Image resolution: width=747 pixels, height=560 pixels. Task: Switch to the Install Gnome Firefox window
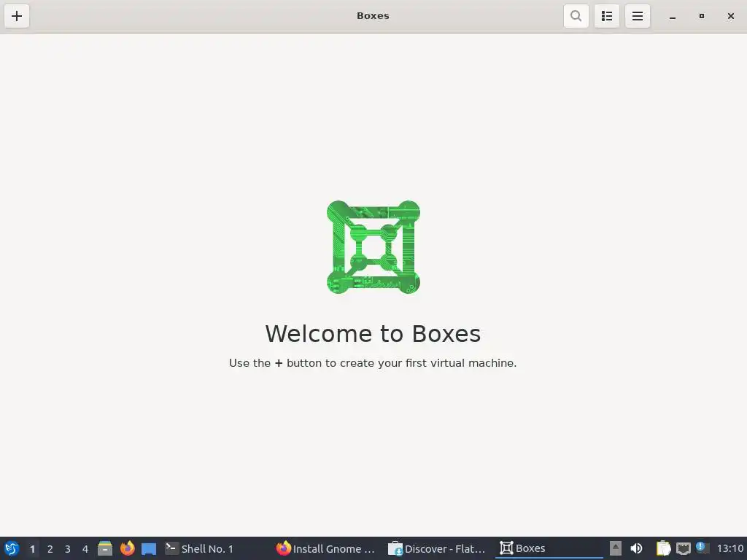pyautogui.click(x=326, y=548)
